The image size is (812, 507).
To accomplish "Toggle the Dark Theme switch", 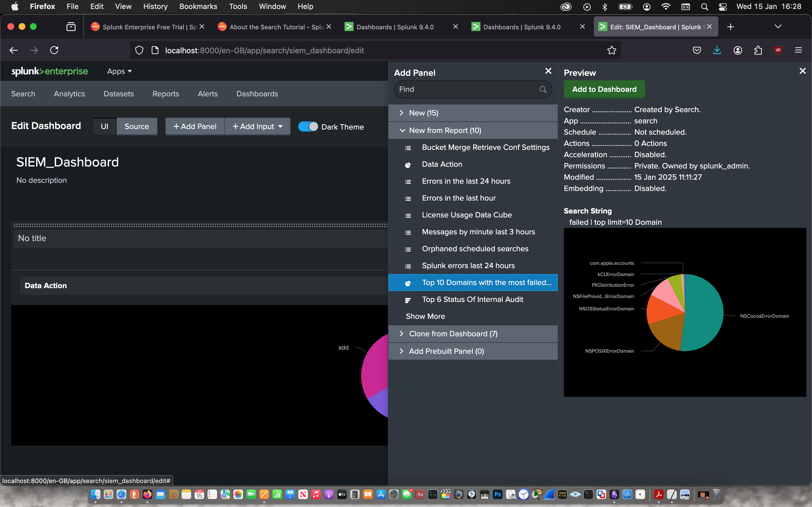I will pyautogui.click(x=307, y=127).
